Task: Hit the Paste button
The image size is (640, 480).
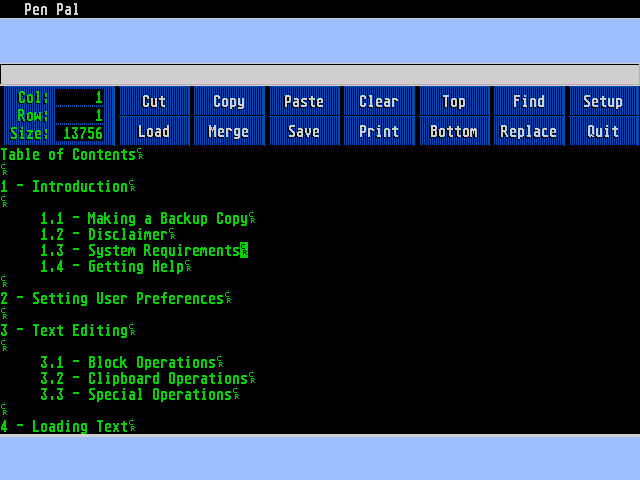Action: 304,101
